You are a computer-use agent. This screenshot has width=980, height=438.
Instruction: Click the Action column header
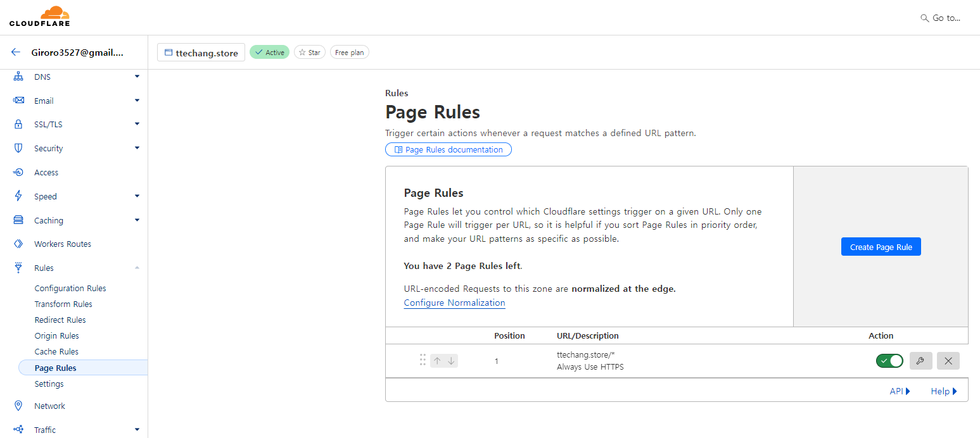tap(881, 335)
